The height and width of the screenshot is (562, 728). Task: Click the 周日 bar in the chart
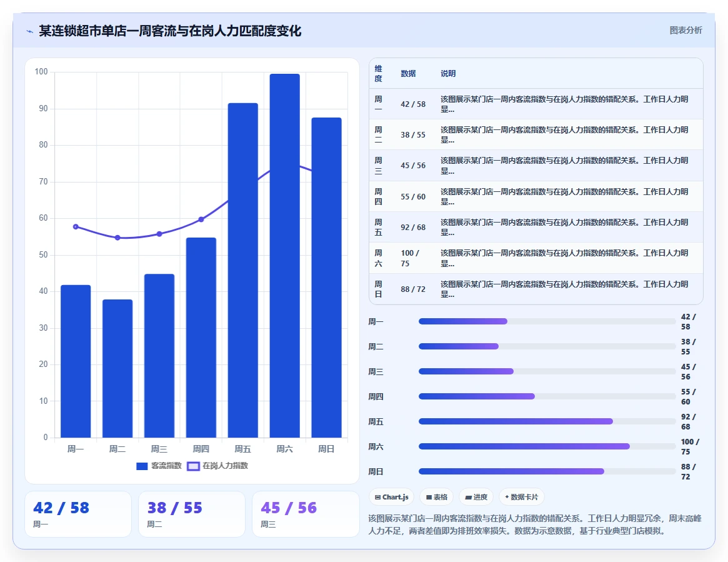tap(326, 278)
